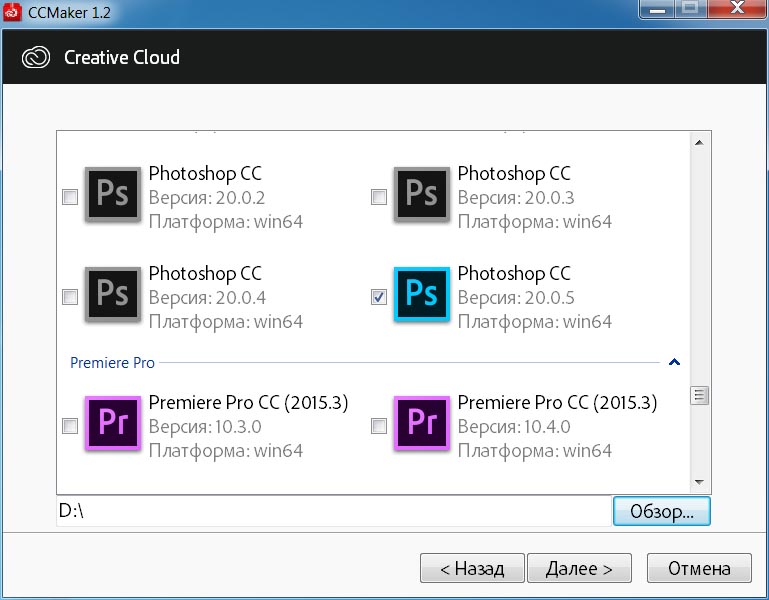This screenshot has width=769, height=600.
Task: Click the list scrollbar down arrow
Action: click(x=699, y=482)
